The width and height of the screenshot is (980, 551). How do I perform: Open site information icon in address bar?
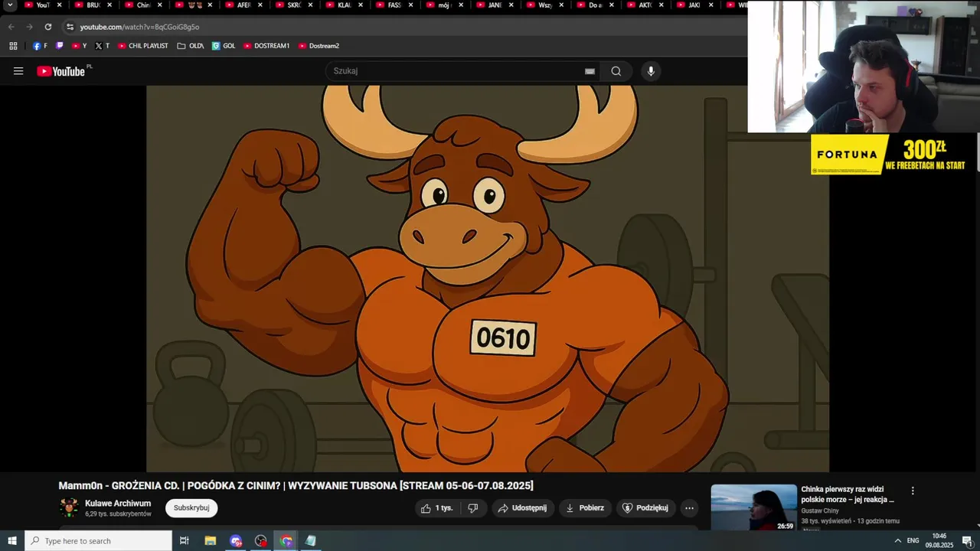pos(70,27)
